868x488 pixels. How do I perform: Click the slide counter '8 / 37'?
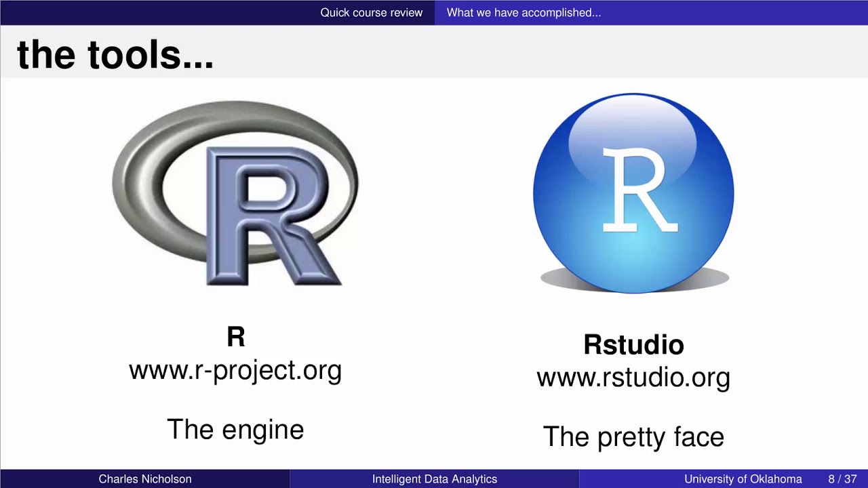click(842, 479)
